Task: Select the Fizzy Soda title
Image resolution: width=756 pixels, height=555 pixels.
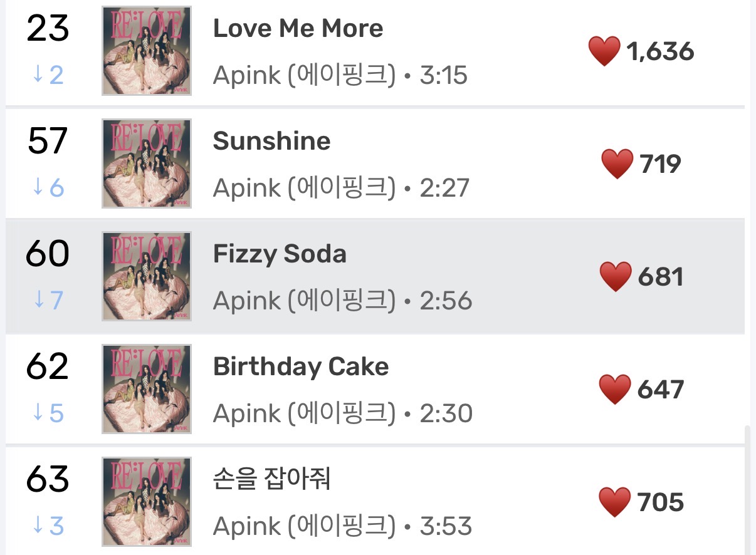Action: click(x=280, y=254)
